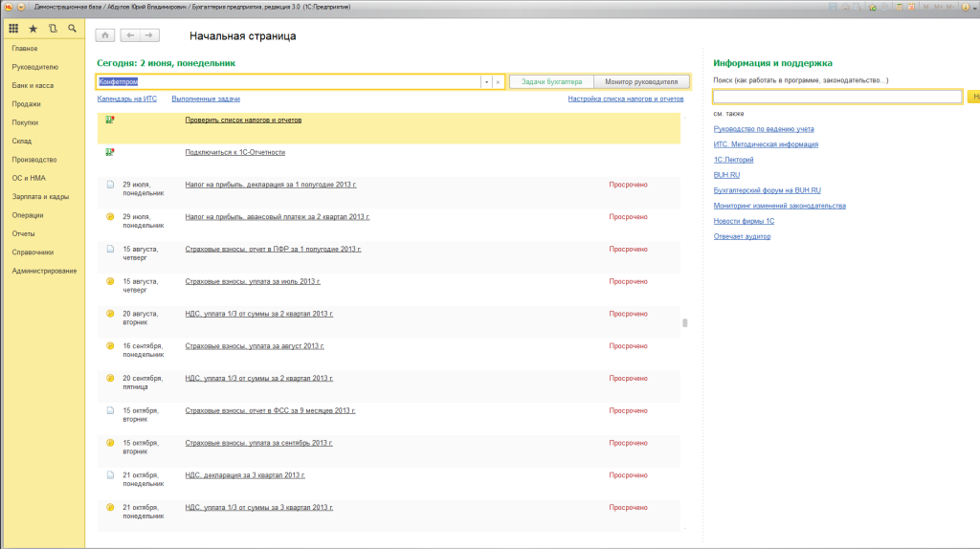
Task: Click the Конфетпром organization field
Action: click(x=289, y=82)
